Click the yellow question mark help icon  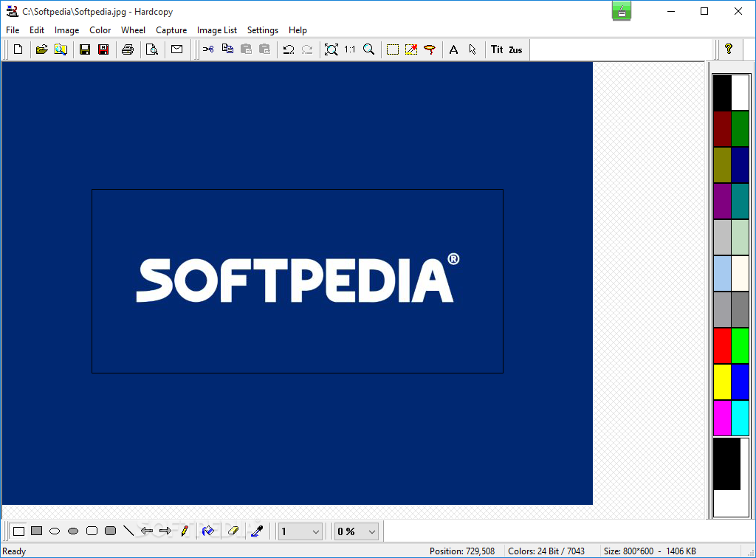pos(729,49)
